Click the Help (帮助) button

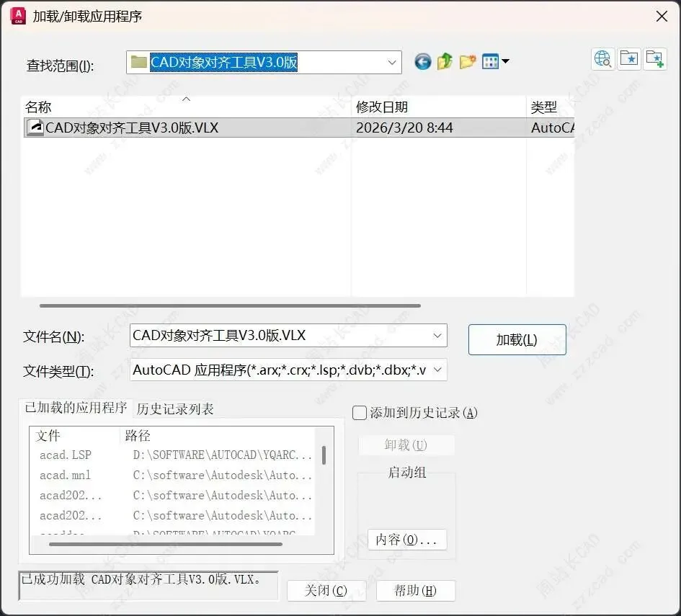coord(416,590)
